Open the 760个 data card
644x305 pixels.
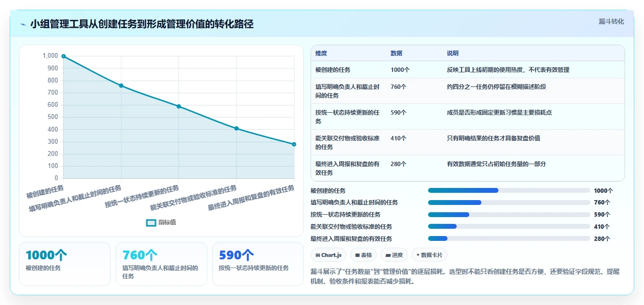(161, 264)
